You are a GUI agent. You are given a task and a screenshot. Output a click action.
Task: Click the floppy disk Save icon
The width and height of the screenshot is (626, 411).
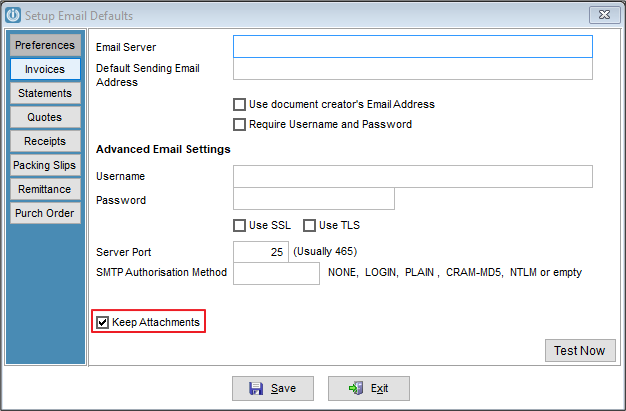coord(256,388)
